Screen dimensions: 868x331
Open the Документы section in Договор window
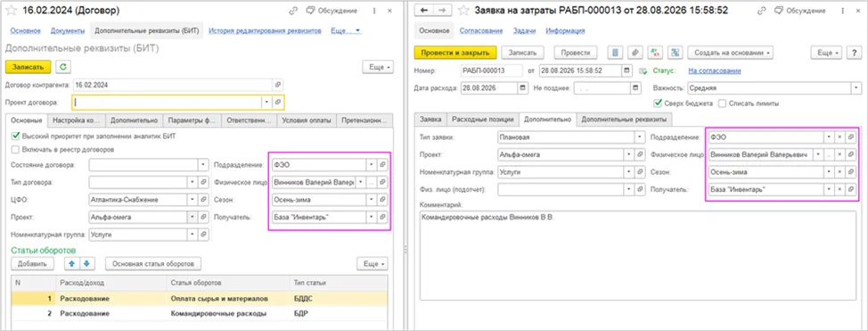(x=68, y=31)
